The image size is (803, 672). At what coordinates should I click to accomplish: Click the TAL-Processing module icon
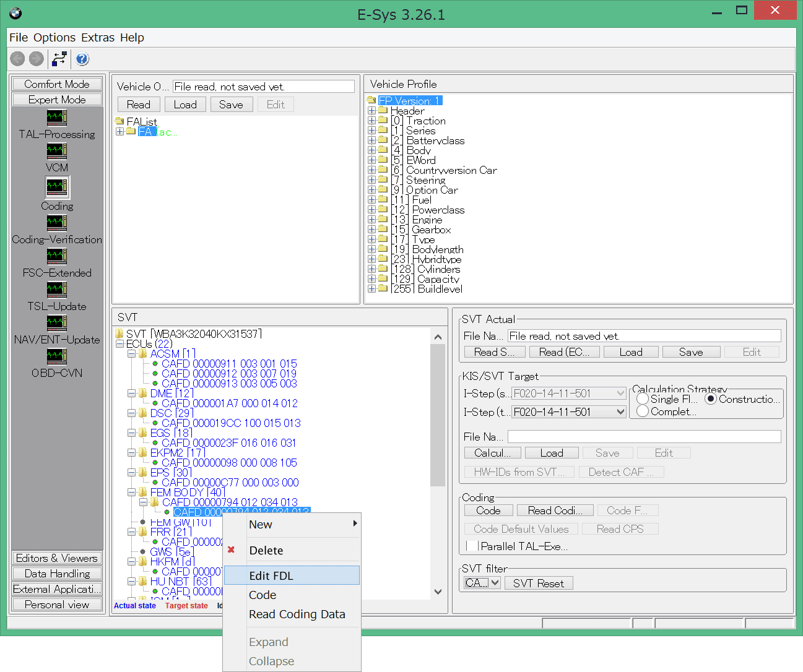56,118
